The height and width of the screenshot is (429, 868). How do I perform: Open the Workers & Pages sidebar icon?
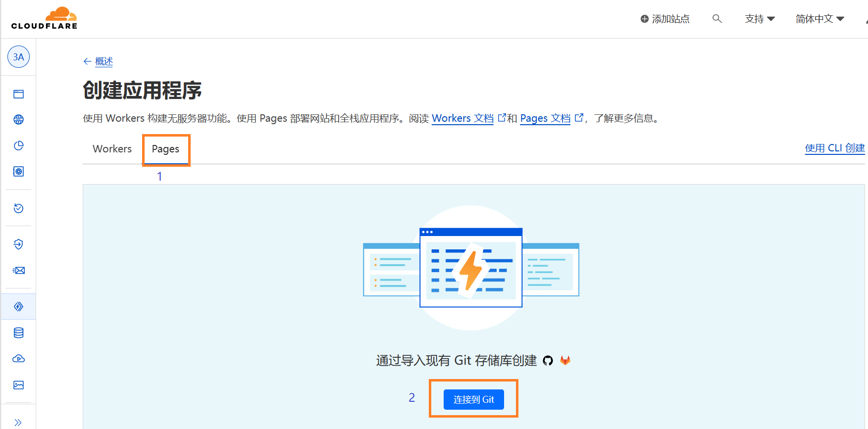coord(18,307)
